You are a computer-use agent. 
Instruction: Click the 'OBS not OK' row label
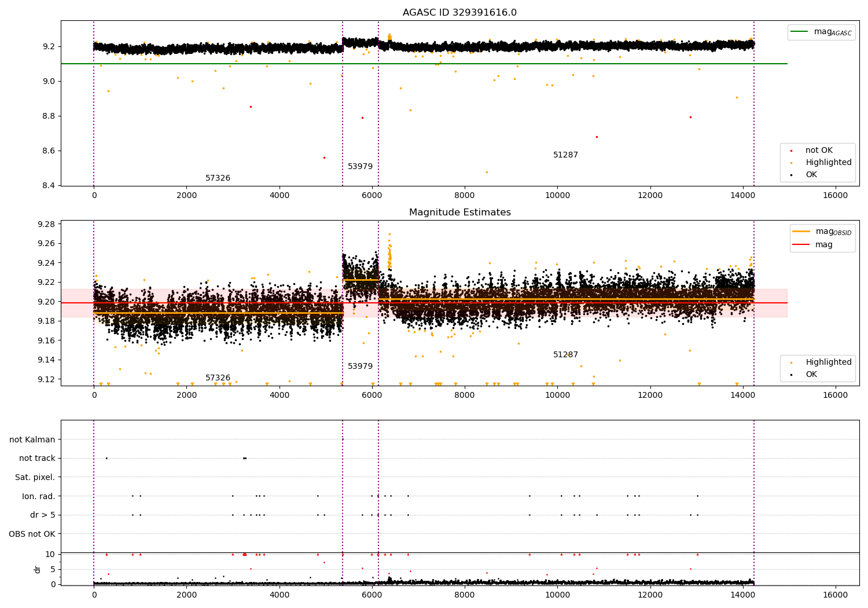[x=32, y=534]
